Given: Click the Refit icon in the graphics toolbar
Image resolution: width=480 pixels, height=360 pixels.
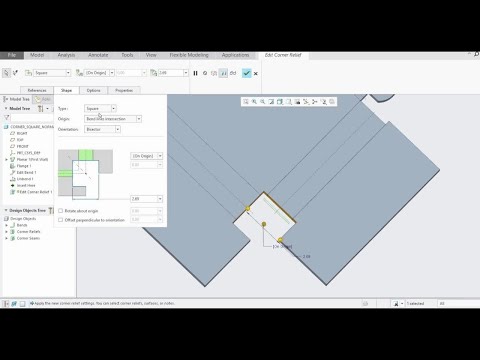Looking at the screenshot, I should 246,102.
